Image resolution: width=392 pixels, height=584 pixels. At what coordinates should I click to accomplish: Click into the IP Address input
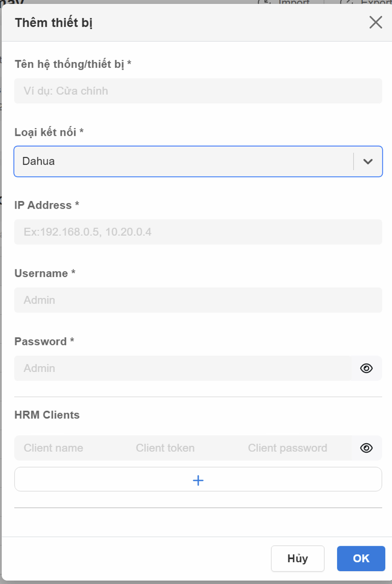pos(198,232)
